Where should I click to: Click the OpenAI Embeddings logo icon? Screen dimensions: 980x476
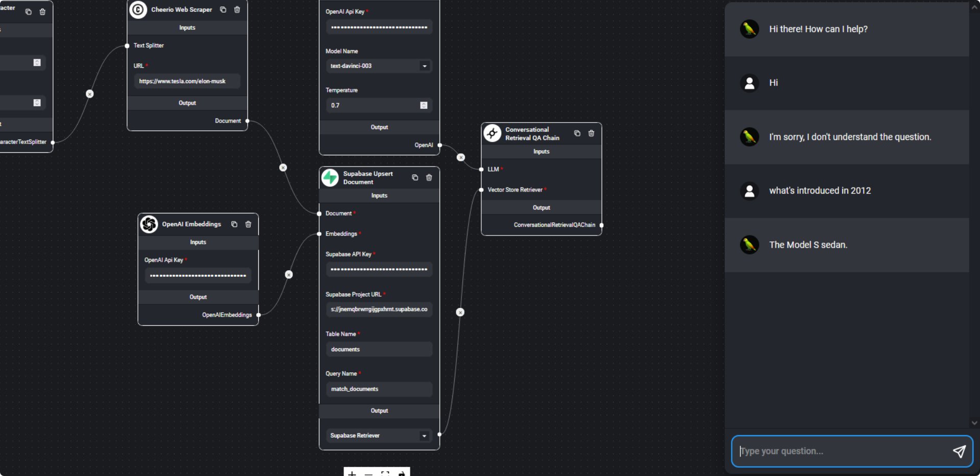pyautogui.click(x=149, y=224)
